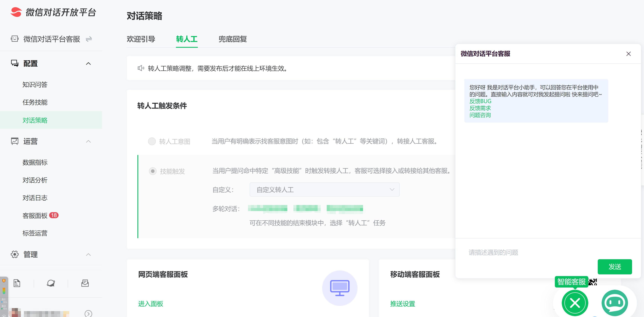The image size is (644, 317).
Task: Click the 反馈需求 link in chat
Action: coord(480,108)
